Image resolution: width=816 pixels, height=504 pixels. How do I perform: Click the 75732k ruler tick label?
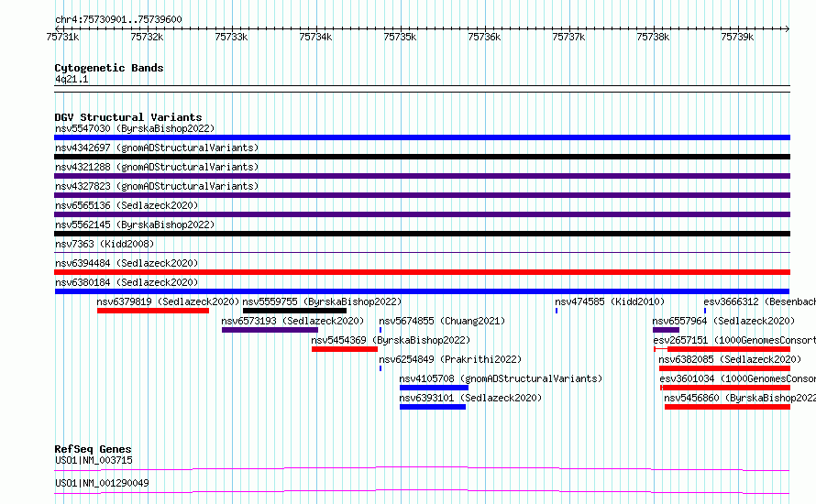(147, 37)
